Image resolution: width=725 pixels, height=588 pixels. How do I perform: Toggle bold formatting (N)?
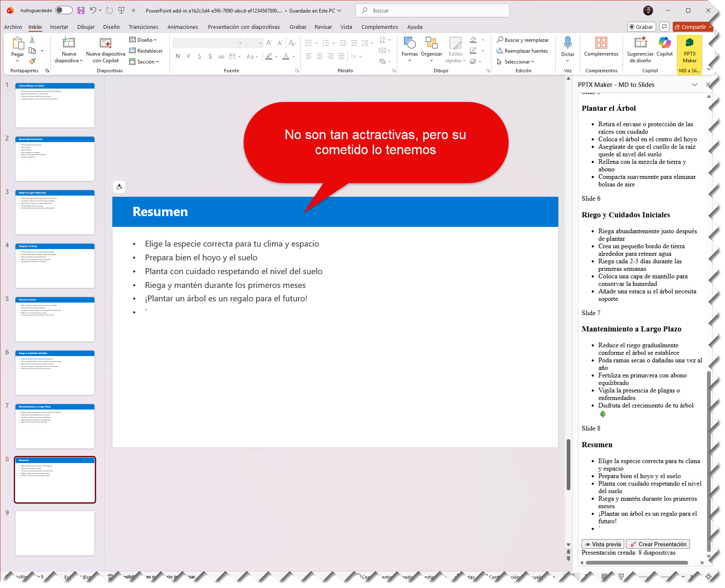[178, 56]
